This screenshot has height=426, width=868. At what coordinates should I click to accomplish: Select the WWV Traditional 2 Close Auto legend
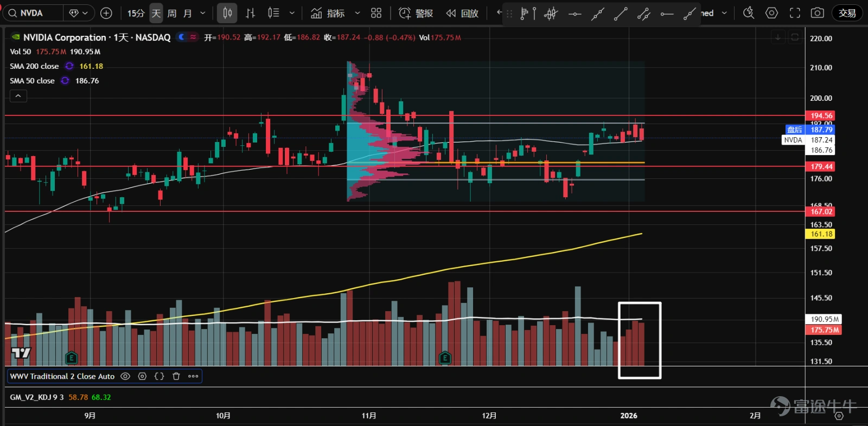(62, 376)
